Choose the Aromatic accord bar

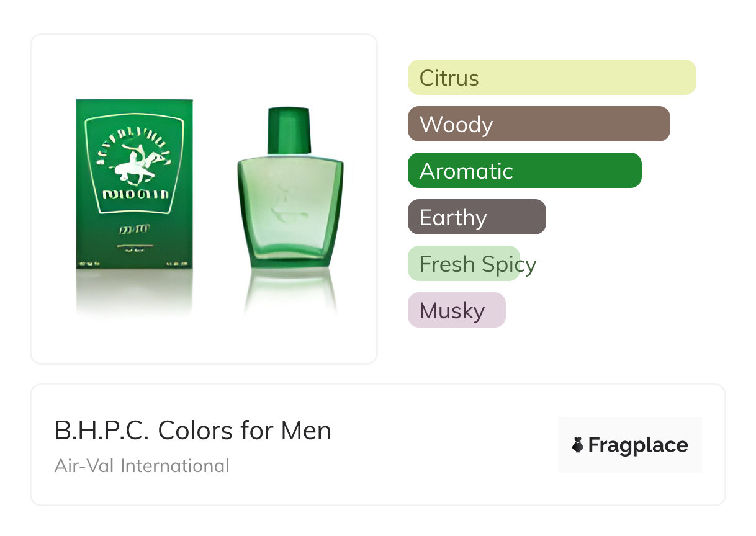pos(524,171)
